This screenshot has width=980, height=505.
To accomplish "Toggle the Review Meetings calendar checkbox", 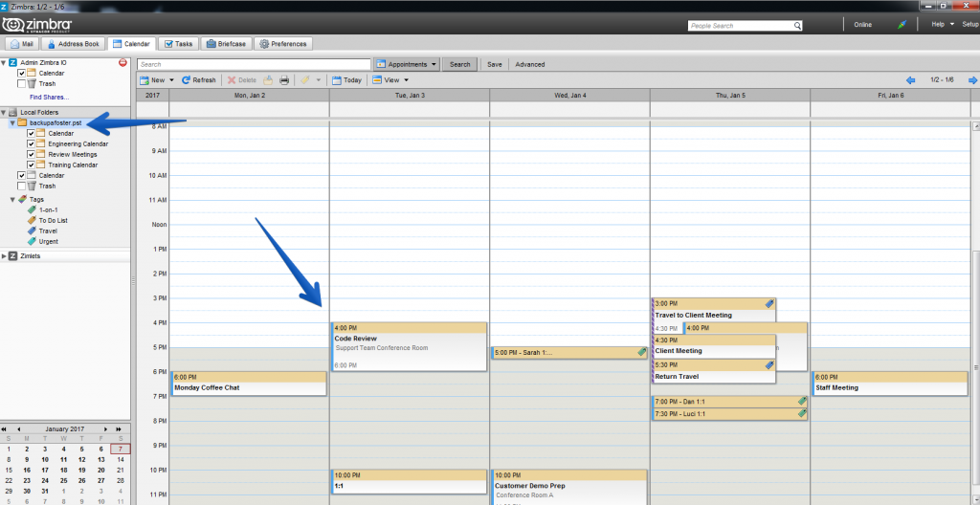I will [31, 154].
